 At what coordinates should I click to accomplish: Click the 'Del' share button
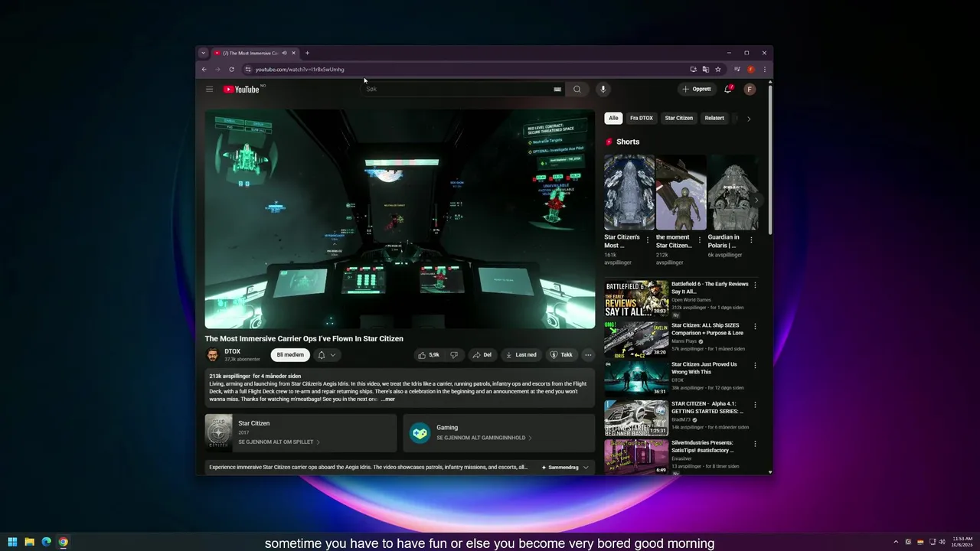tap(482, 355)
